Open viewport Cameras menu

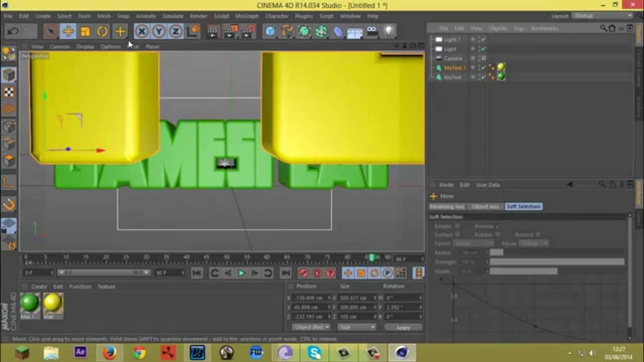[x=60, y=46]
